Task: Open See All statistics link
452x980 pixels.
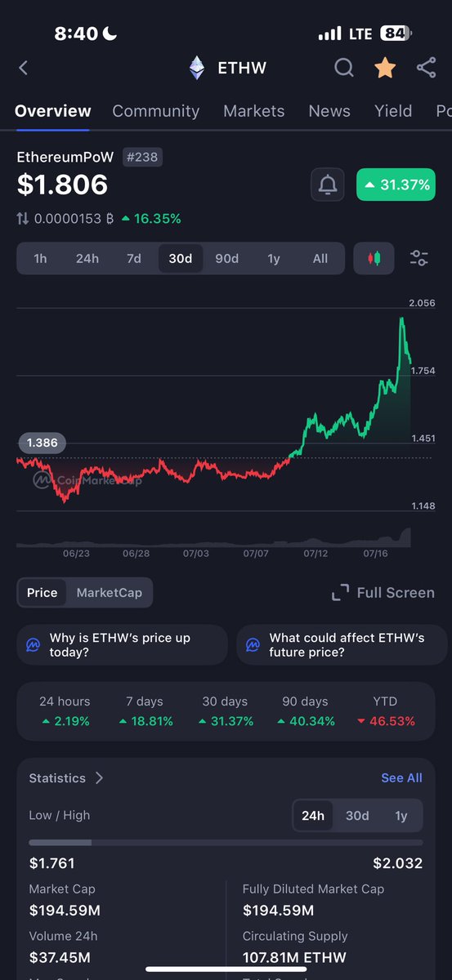Action: 401,777
